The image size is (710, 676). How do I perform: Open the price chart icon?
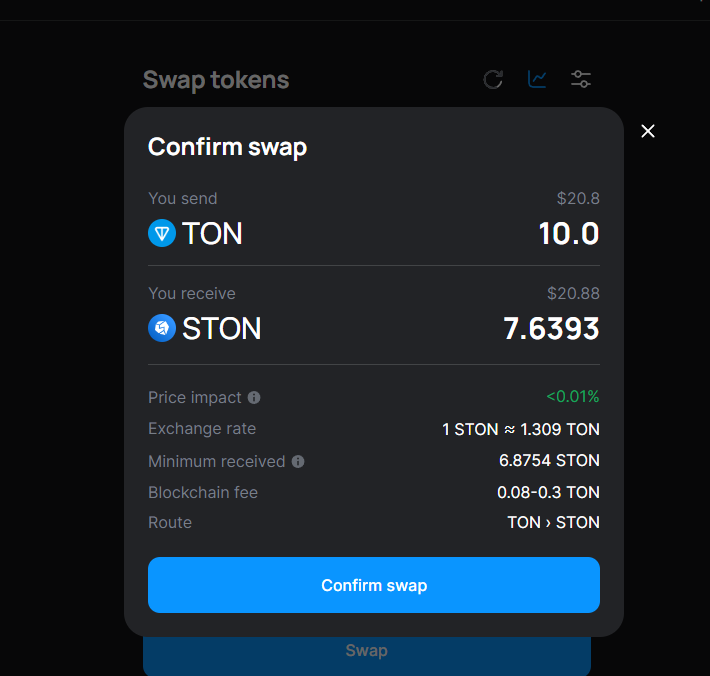coord(537,79)
